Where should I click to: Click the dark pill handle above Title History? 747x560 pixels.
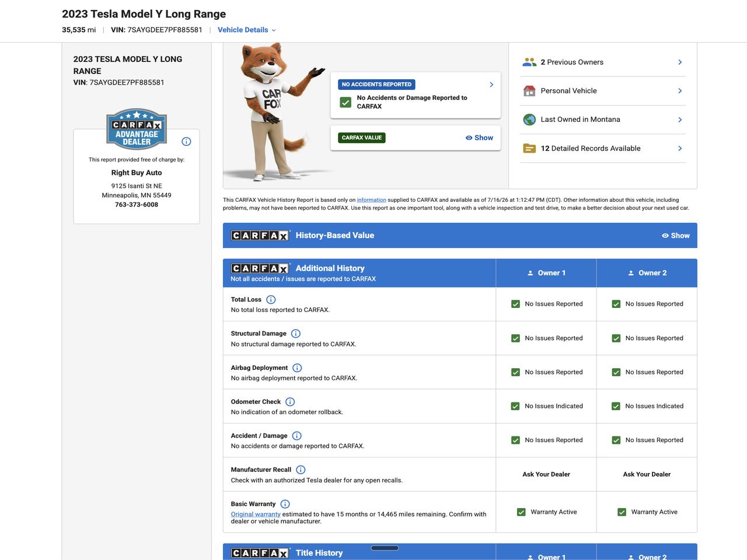(385, 548)
